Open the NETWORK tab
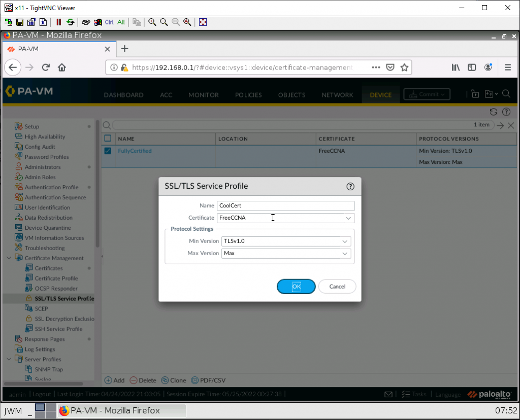520x420 pixels. [337, 95]
